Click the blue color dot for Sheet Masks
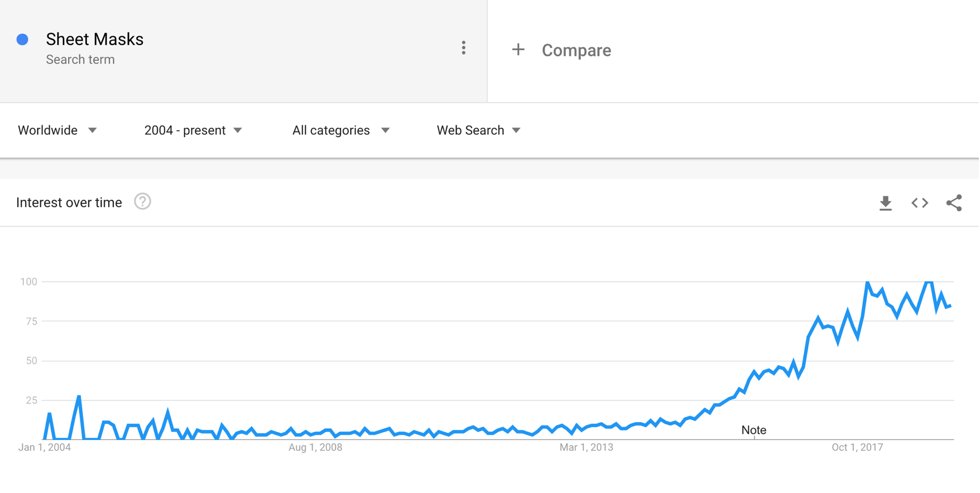The width and height of the screenshot is (980, 493). (23, 40)
